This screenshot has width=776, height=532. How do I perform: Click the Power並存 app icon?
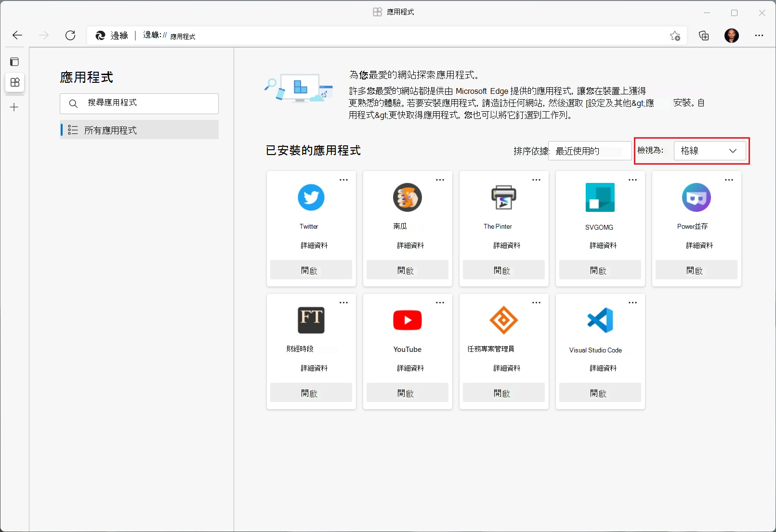pos(697,197)
